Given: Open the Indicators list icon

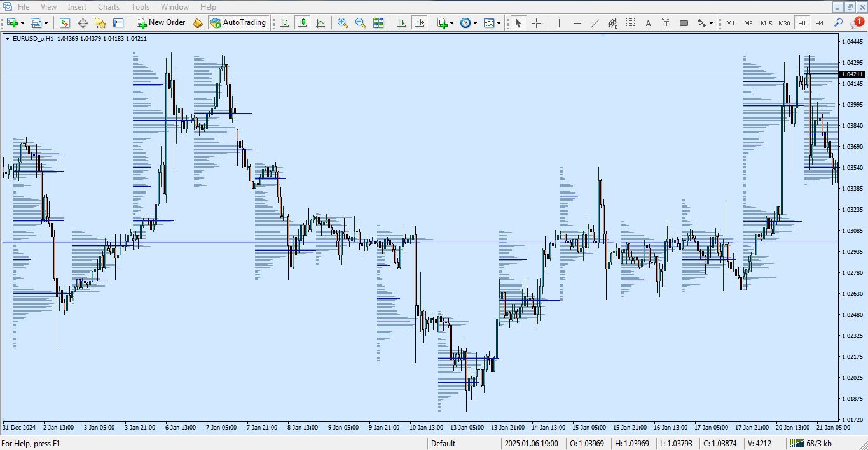Looking at the screenshot, I should (x=443, y=23).
